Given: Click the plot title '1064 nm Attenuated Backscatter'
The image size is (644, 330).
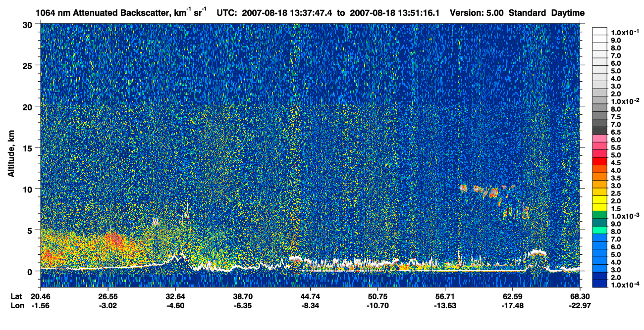Looking at the screenshot, I should [x=104, y=12].
